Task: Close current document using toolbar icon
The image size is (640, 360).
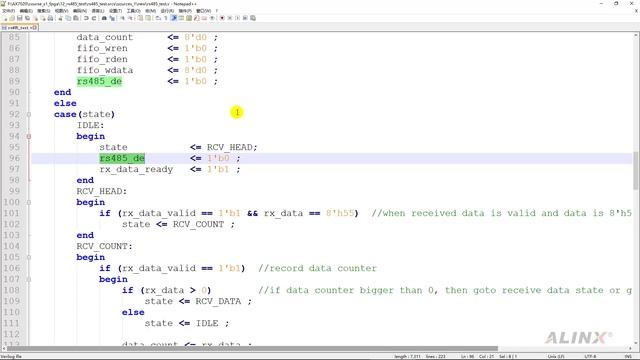Action: 36,18
